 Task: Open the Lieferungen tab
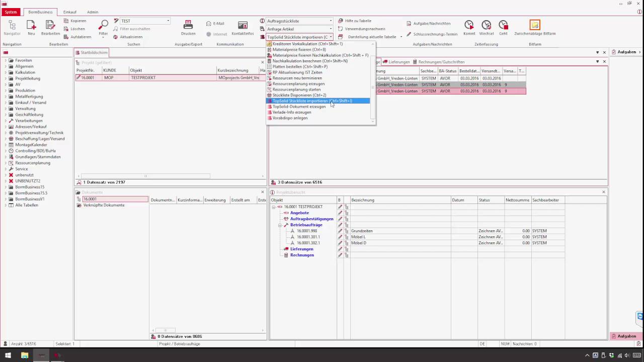pyautogui.click(x=397, y=62)
